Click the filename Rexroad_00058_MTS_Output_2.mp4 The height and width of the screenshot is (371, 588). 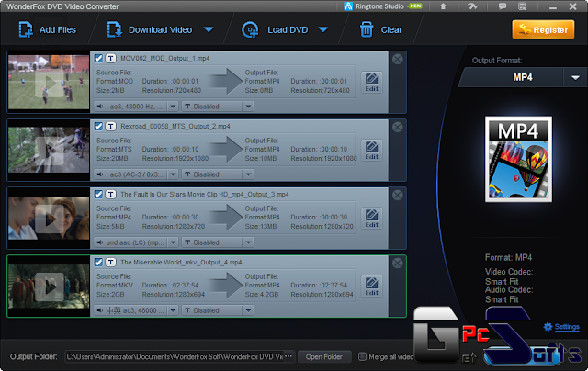[x=175, y=127]
